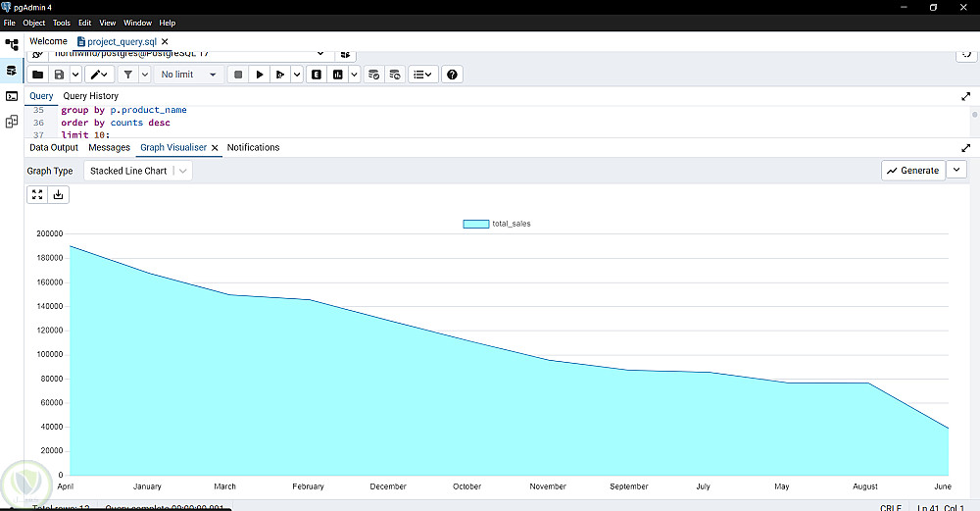This screenshot has height=511, width=980.
Task: Open the Messages tab
Action: click(x=110, y=147)
